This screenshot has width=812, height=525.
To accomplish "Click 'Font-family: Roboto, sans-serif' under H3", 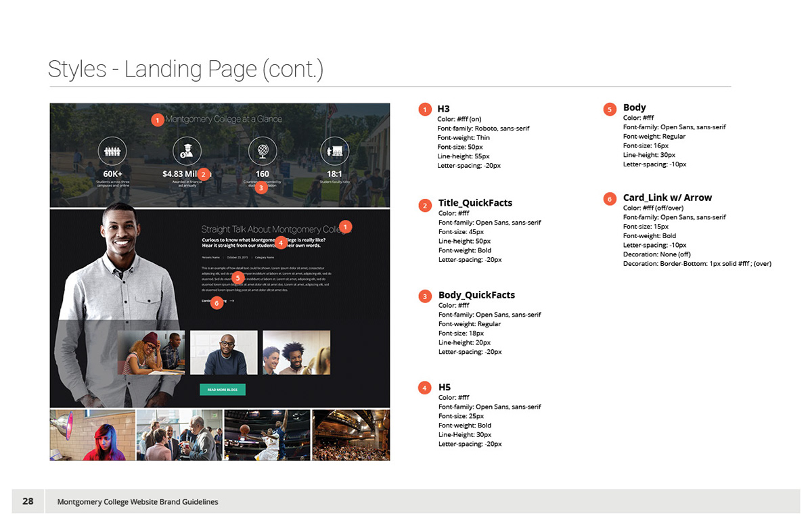I will pyautogui.click(x=483, y=129).
